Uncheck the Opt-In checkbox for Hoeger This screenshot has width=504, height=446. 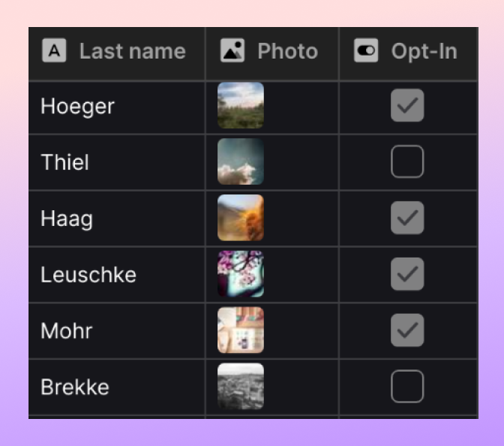click(x=407, y=106)
